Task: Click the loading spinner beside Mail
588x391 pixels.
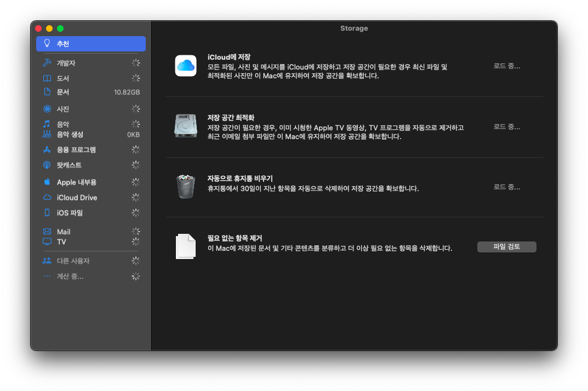Action: pyautogui.click(x=136, y=231)
